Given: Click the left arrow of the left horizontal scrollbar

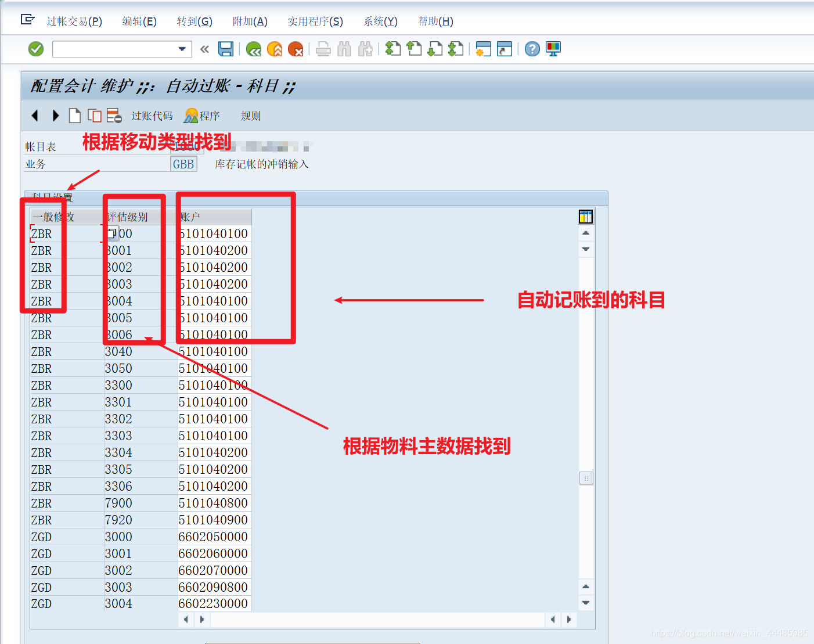Looking at the screenshot, I should pos(186,620).
